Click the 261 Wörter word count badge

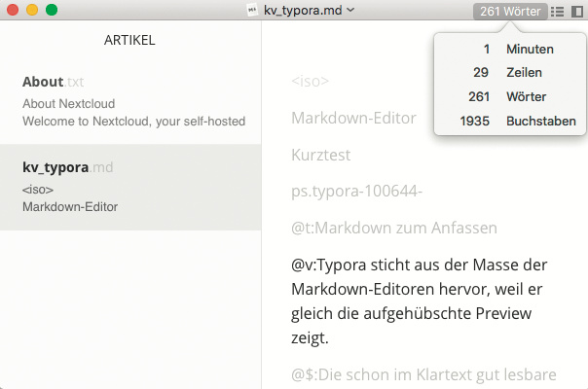(x=511, y=11)
